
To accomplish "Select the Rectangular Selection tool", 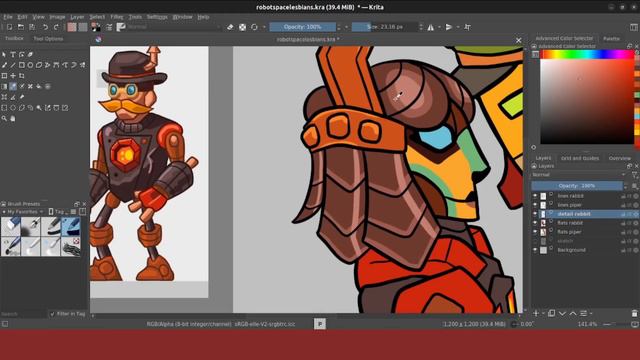I will pos(4,108).
